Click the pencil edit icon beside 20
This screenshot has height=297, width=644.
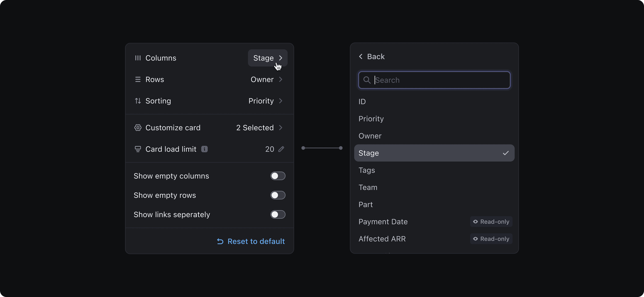[281, 149]
